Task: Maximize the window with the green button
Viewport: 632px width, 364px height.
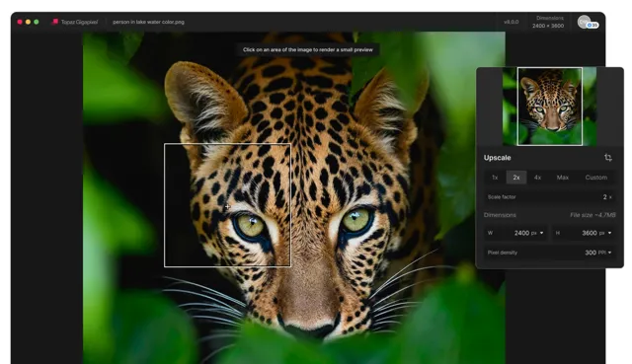Action: point(37,22)
